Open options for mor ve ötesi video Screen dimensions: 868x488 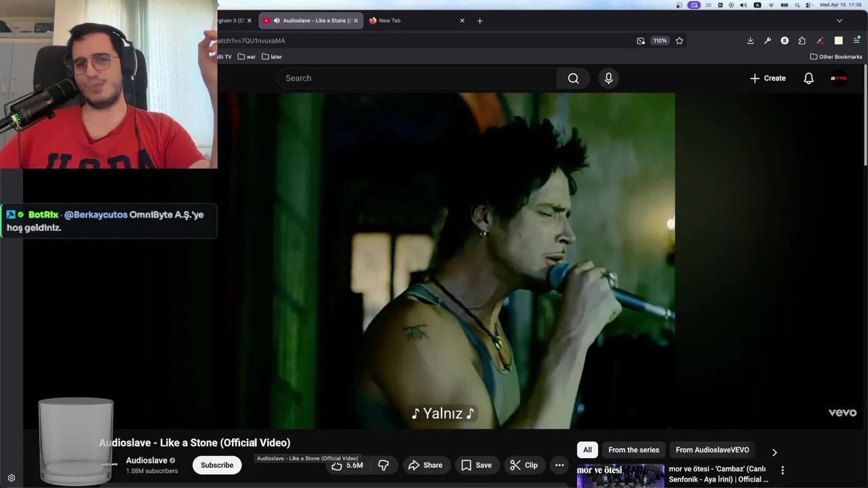point(783,470)
